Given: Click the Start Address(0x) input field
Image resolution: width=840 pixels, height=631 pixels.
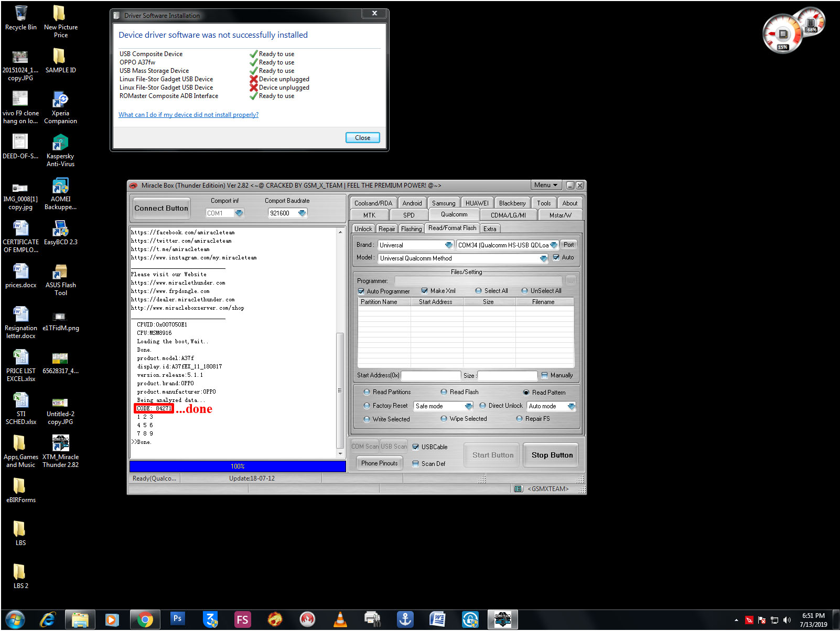Looking at the screenshot, I should (430, 376).
